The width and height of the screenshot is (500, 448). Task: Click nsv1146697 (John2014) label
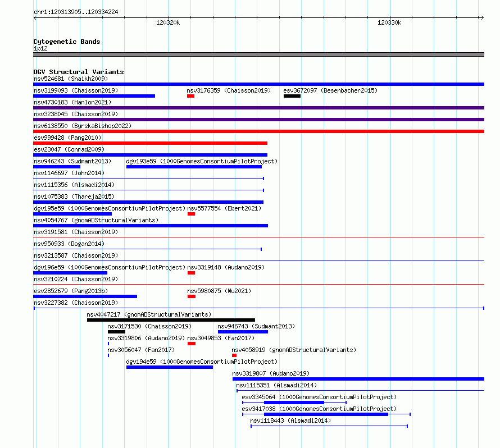click(x=69, y=173)
